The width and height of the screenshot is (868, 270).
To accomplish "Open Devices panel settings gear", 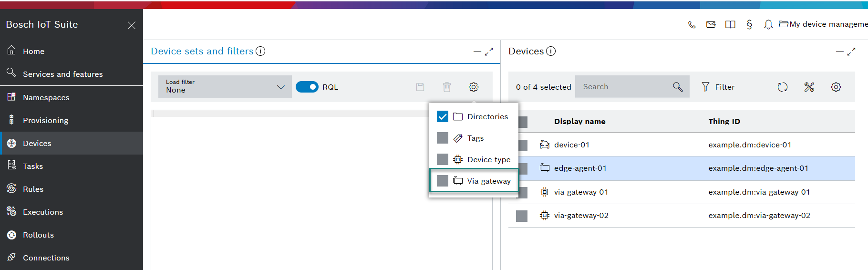I will (x=836, y=87).
